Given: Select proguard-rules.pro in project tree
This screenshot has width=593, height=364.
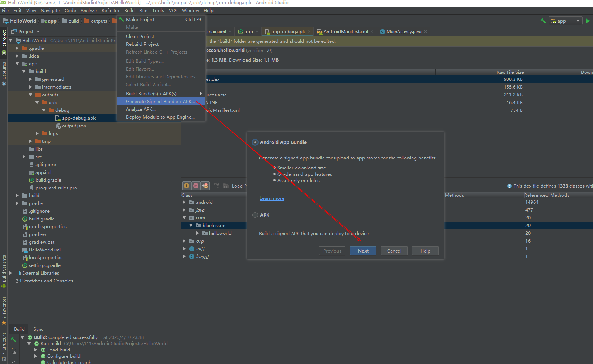Looking at the screenshot, I should pos(56,188).
